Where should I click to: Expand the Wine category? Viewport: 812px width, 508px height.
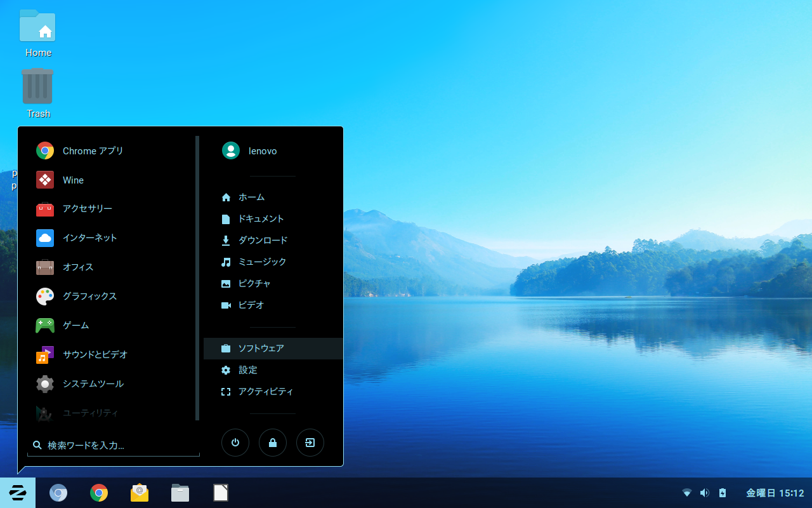[x=73, y=180]
